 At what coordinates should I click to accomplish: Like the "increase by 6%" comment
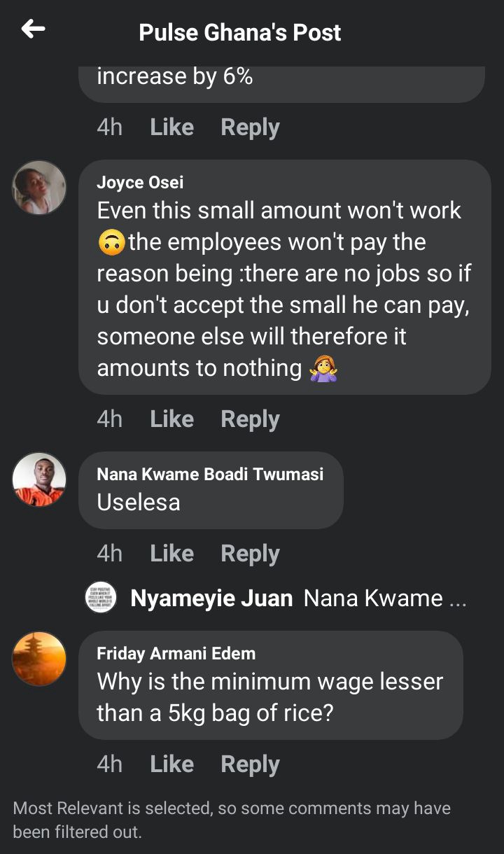click(171, 127)
